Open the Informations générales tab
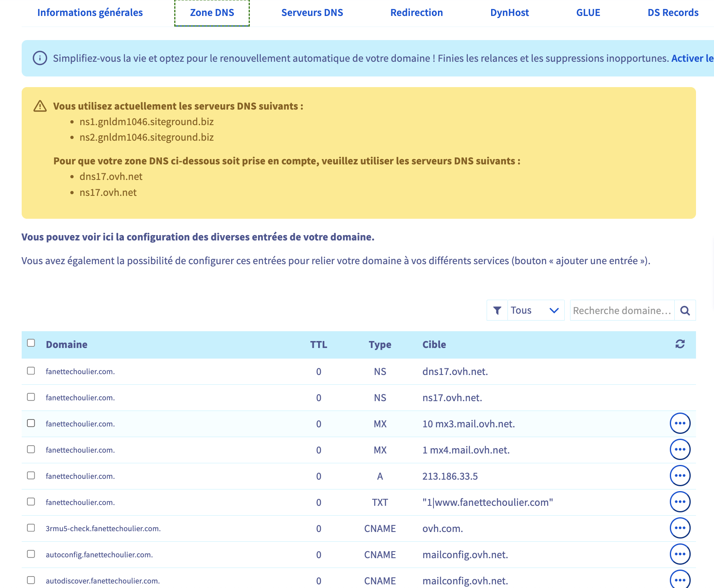This screenshot has width=714, height=588. [90, 13]
